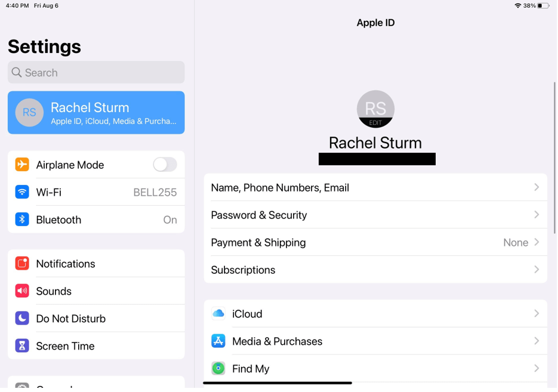Screen dimensions: 558x392
Task: Open Rachel Sturm Apple ID sidebar entry
Action: pyautogui.click(x=96, y=112)
